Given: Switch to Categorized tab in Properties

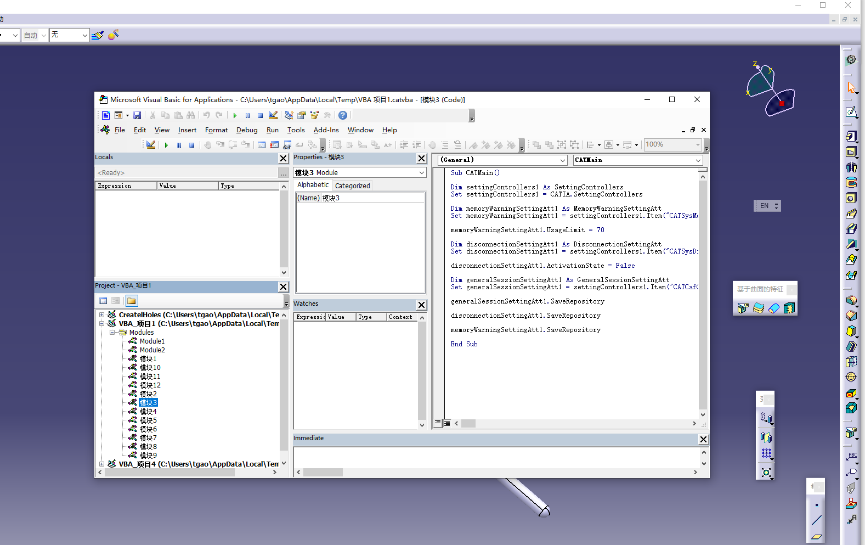Looking at the screenshot, I should point(352,185).
